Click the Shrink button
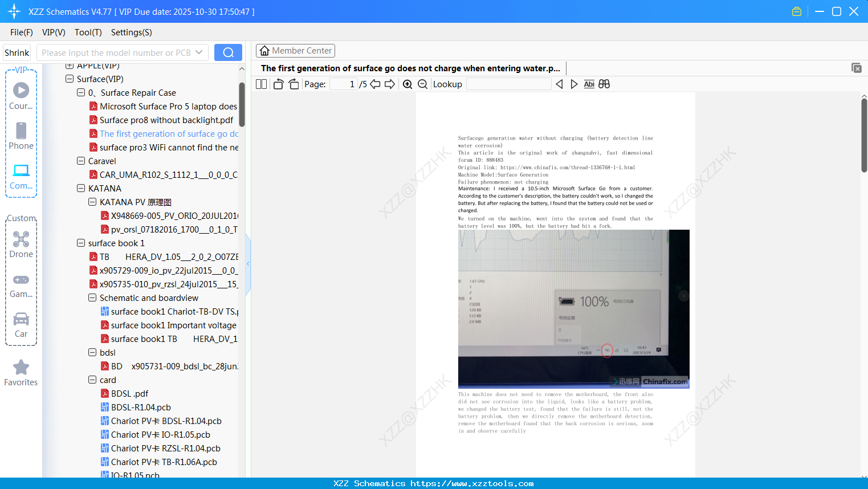The height and width of the screenshot is (489, 868). (17, 52)
